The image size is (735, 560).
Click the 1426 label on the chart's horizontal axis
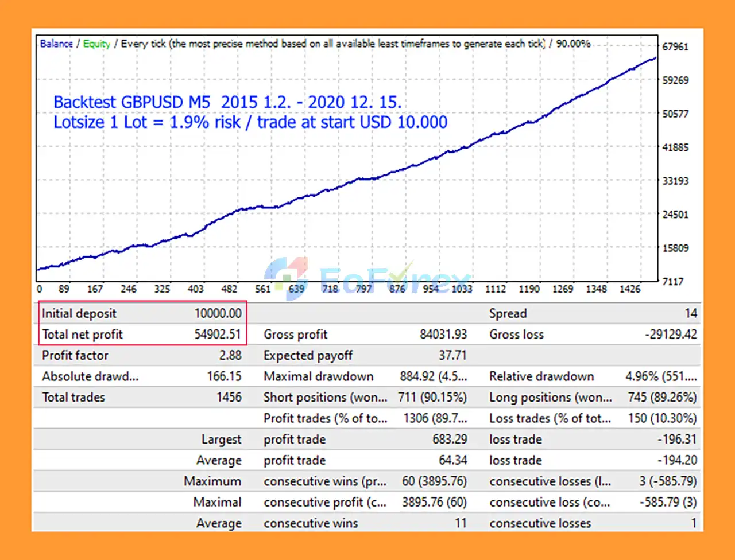pyautogui.click(x=629, y=289)
